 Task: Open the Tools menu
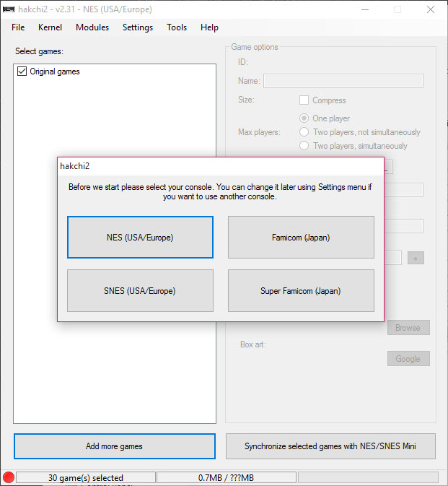point(177,27)
